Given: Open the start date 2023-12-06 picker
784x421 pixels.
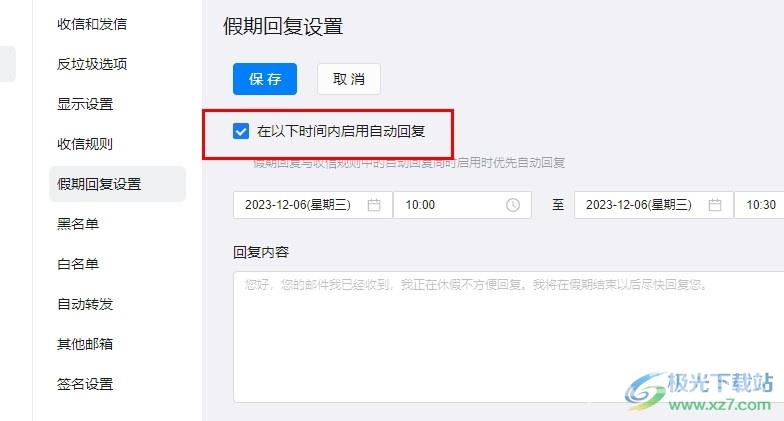Looking at the screenshot, I should click(x=313, y=205).
